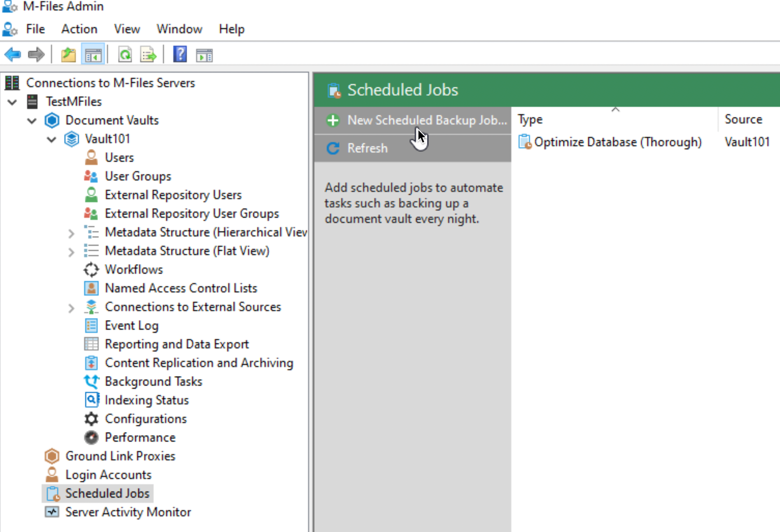
Task: Click the Reporting and Data Export icon
Action: [91, 344]
